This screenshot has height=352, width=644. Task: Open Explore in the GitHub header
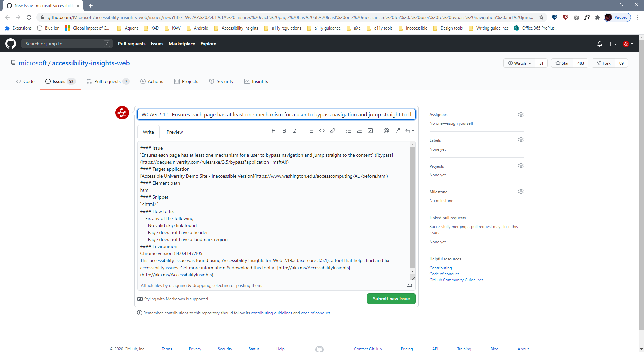pyautogui.click(x=208, y=44)
